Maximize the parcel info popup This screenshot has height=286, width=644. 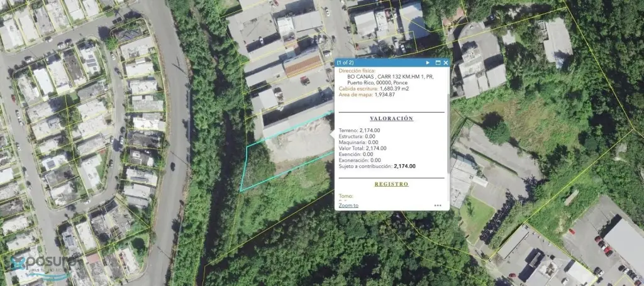438,63
